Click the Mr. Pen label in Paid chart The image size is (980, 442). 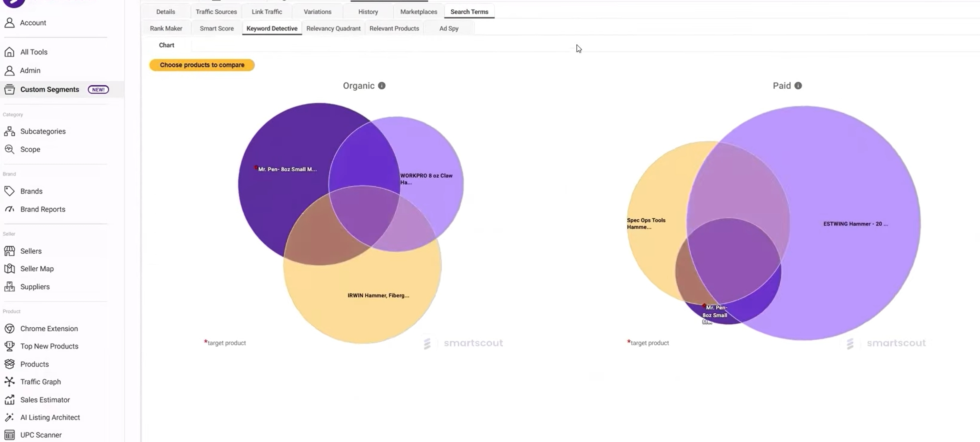click(715, 315)
